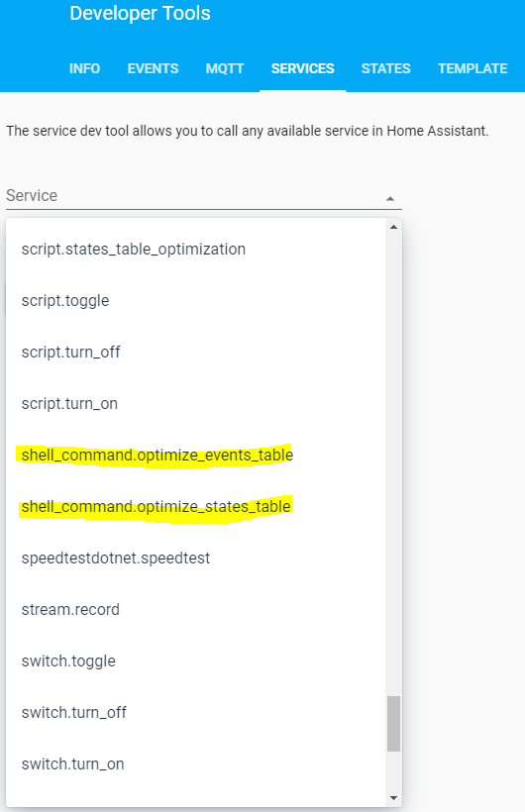The image size is (525, 812).
Task: Open the INFO tab
Action: [85, 68]
